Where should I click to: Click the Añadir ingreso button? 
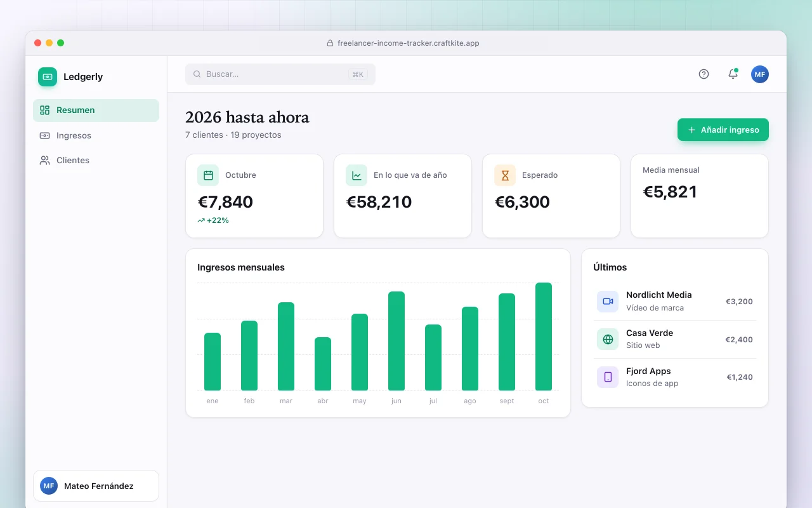click(723, 130)
